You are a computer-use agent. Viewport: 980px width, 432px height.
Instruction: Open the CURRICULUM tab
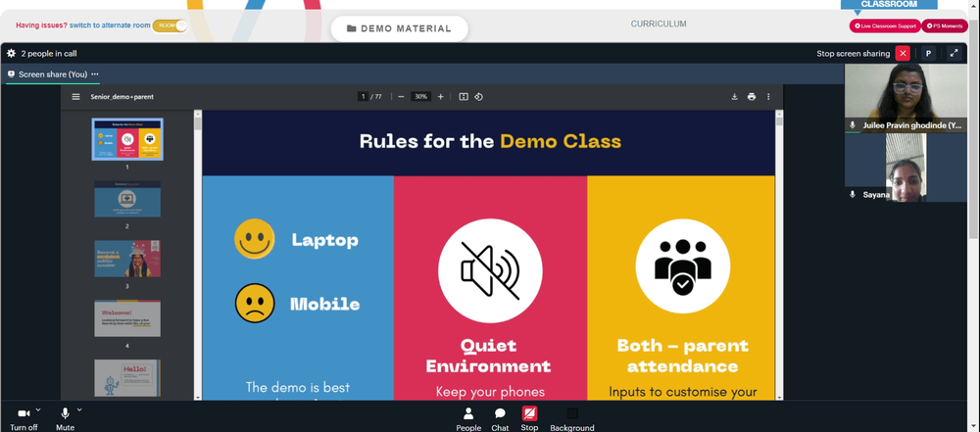659,24
